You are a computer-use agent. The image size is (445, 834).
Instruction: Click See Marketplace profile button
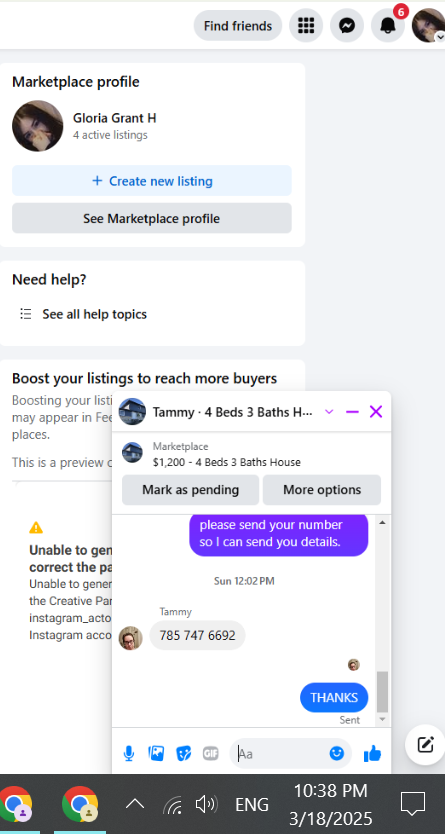click(152, 218)
